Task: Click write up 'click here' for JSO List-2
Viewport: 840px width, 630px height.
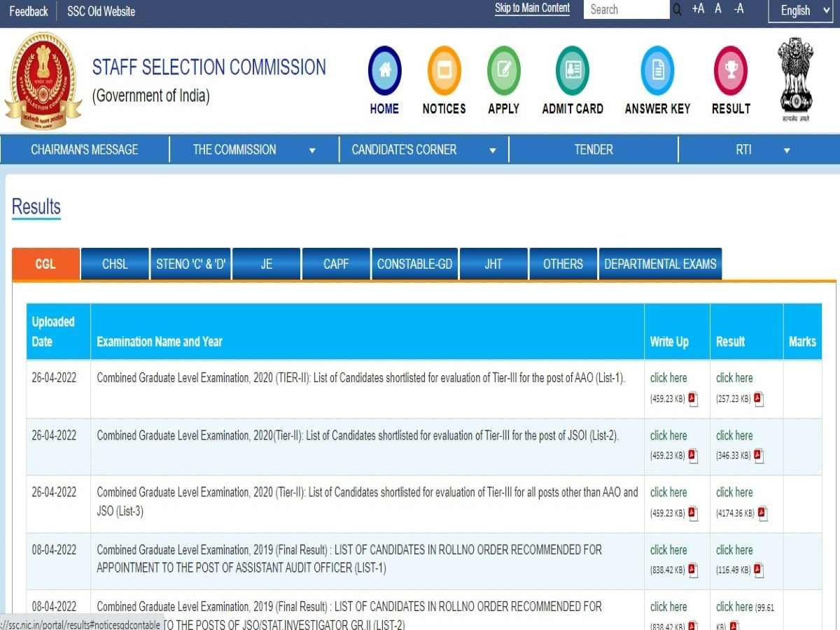Action: coord(668,435)
